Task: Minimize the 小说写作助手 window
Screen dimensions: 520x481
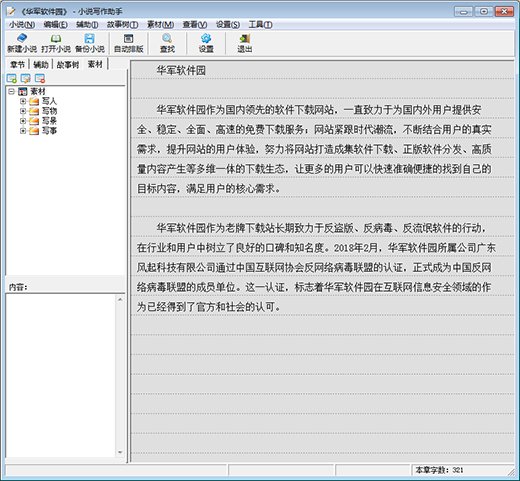Action: [x=463, y=11]
